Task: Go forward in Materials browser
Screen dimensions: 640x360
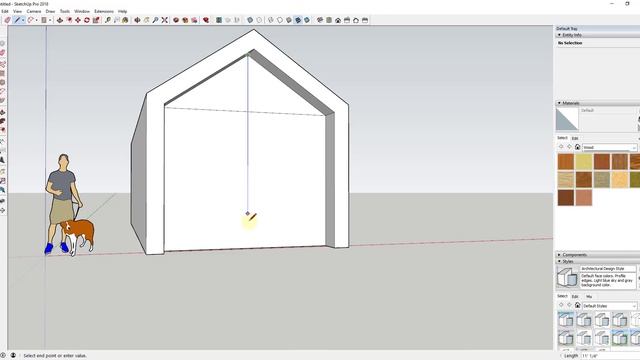Action: click(569, 147)
